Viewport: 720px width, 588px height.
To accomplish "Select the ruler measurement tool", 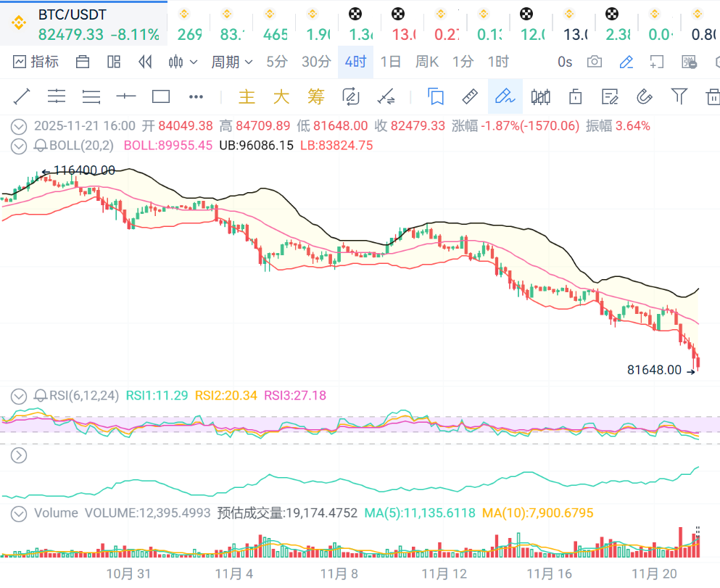I will (470, 96).
